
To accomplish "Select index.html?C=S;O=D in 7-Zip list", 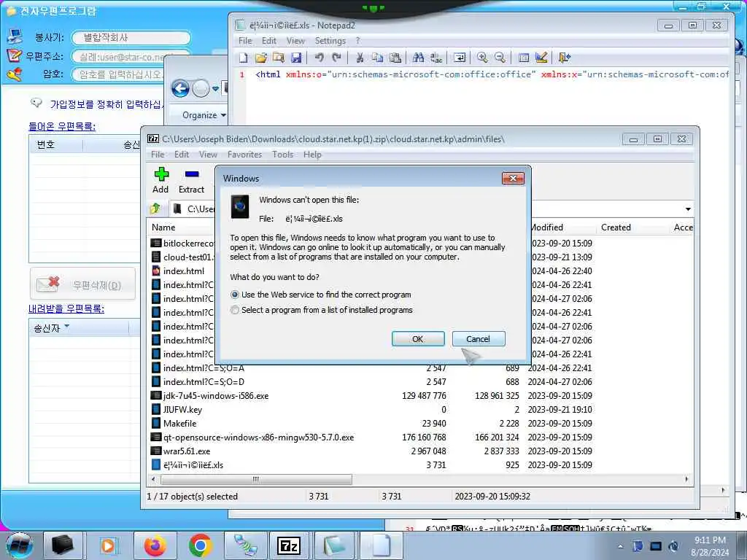I will 204,382.
